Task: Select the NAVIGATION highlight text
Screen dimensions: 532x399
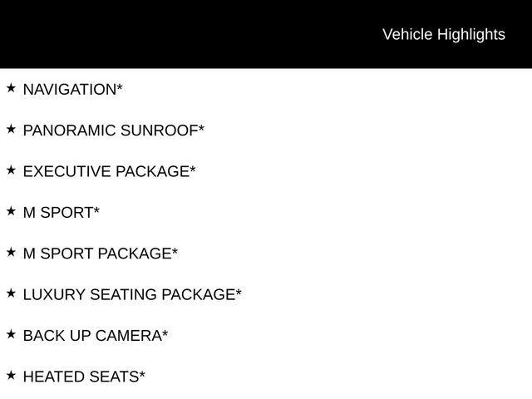Action: coord(72,90)
